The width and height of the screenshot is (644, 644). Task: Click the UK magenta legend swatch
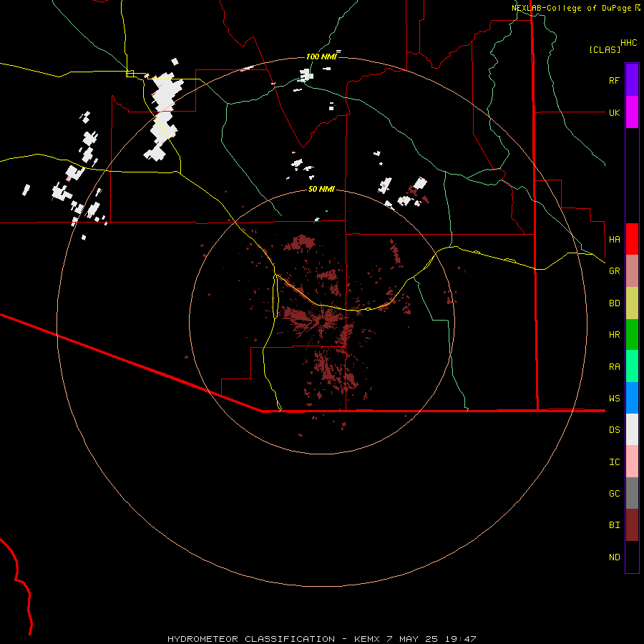click(632, 112)
